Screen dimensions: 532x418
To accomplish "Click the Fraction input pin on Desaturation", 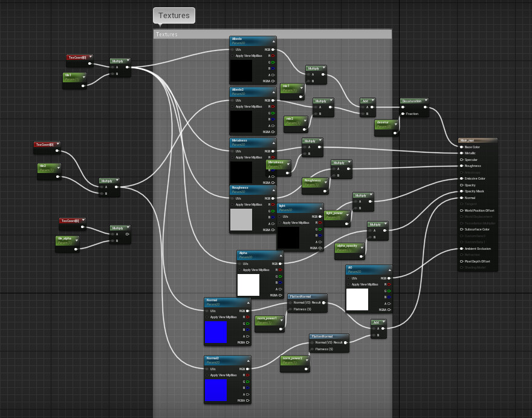I will coord(403,114).
